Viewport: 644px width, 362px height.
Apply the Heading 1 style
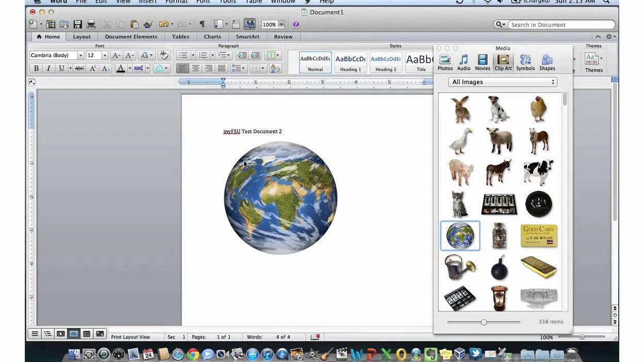[350, 62]
